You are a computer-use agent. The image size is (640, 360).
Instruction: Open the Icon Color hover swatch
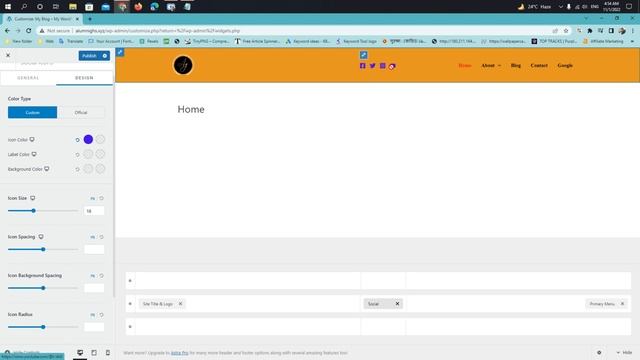click(100, 140)
